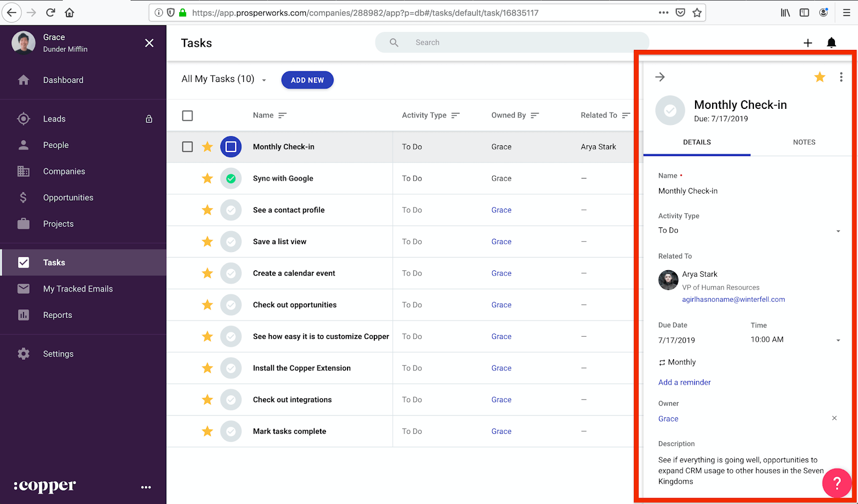
Task: Open the Reports chart icon
Action: coord(23,315)
